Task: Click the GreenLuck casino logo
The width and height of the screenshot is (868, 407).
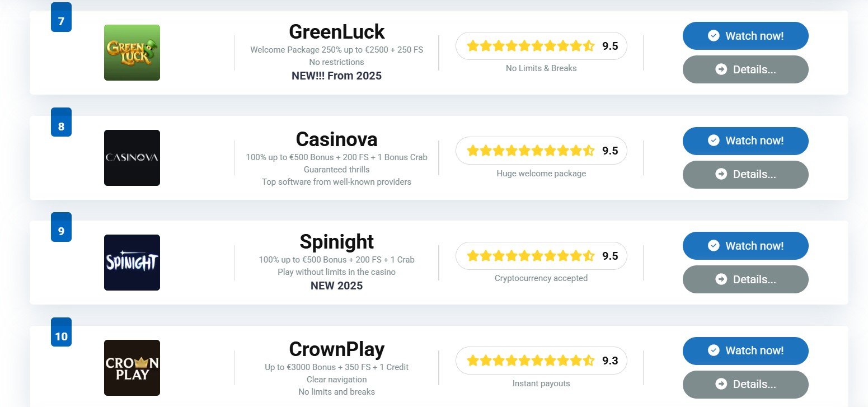Action: click(x=132, y=53)
